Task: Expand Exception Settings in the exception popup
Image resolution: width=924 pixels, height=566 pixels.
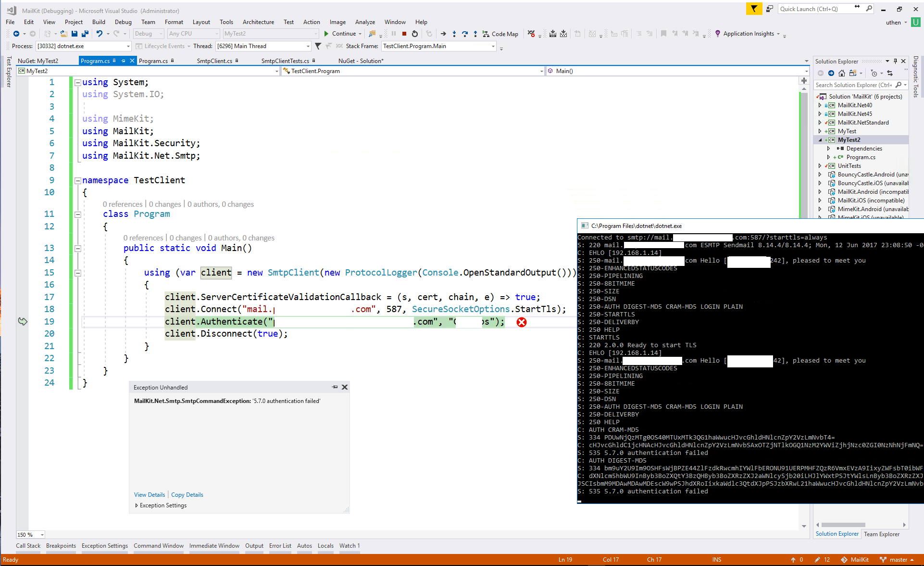Action: [x=137, y=505]
